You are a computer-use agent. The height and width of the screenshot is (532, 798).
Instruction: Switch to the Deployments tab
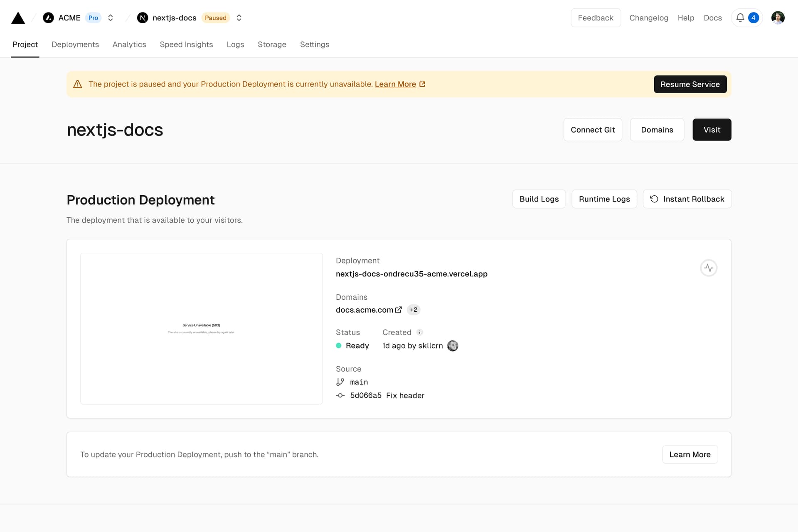point(75,44)
